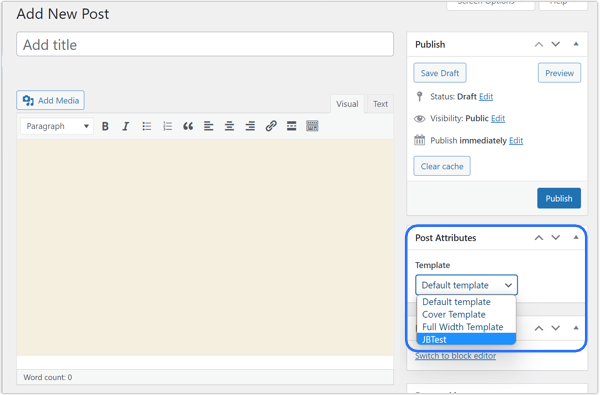Move Post Attributes panel down

(556, 238)
